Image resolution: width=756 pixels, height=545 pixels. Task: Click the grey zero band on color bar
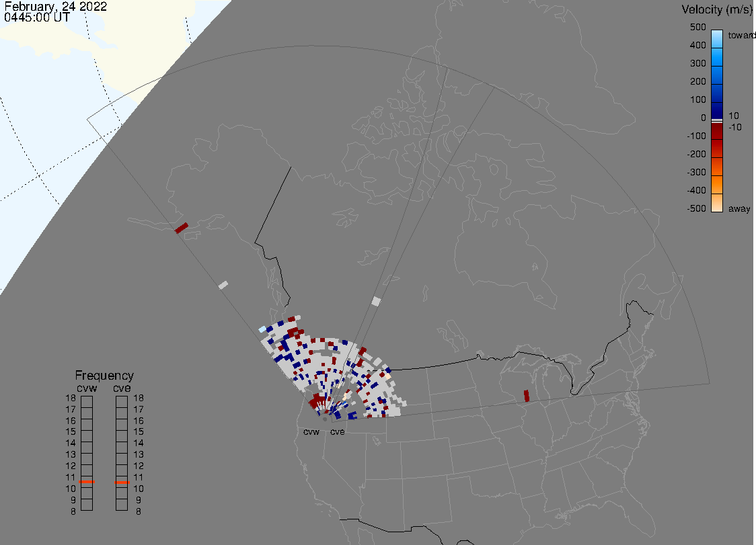[x=717, y=120]
